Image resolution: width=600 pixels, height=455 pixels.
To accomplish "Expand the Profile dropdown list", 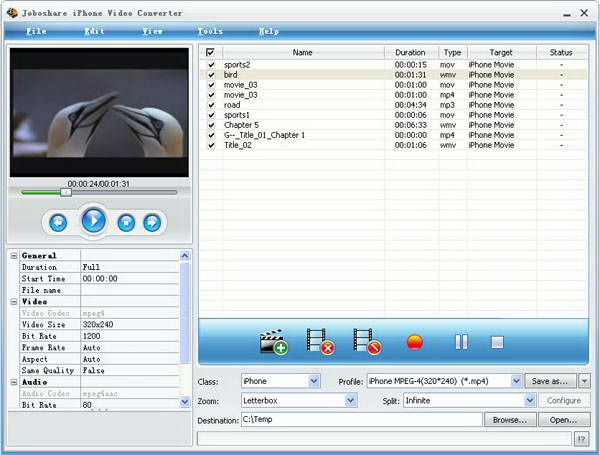I will [x=517, y=381].
